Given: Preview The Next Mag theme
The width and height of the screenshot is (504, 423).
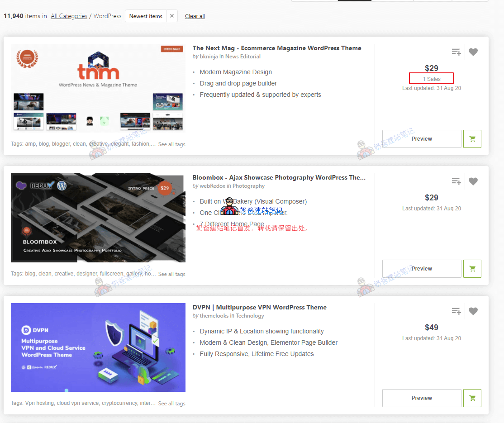Looking at the screenshot, I should pyautogui.click(x=422, y=139).
